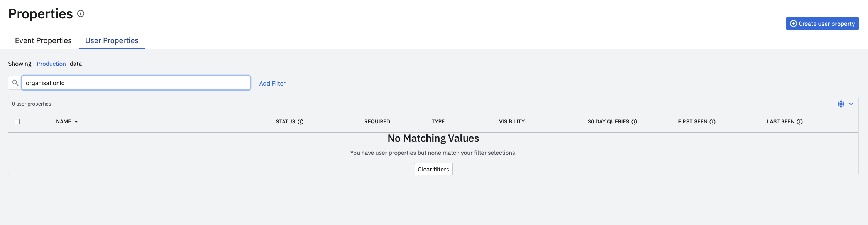Image resolution: width=868 pixels, height=225 pixels.
Task: Open table settings gear icon
Action: (841, 104)
